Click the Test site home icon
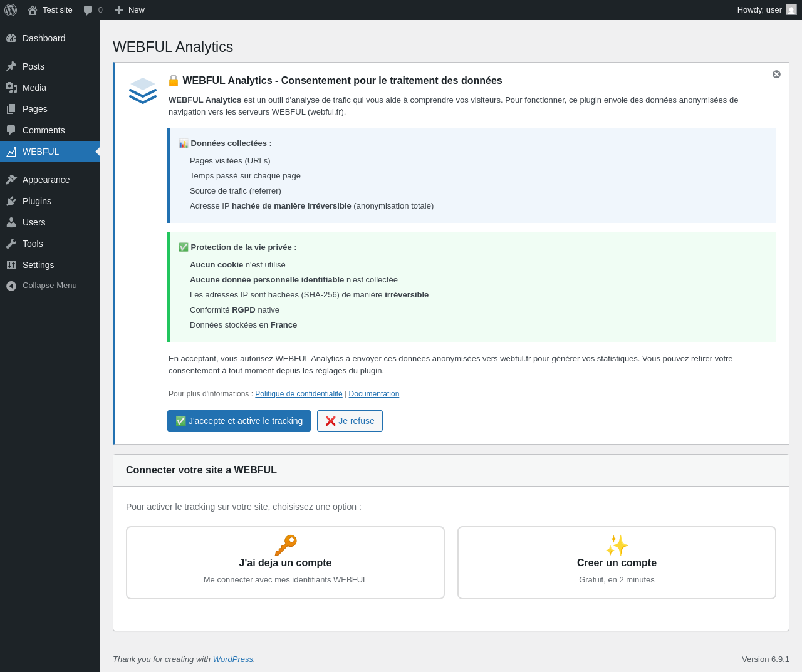Image resolution: width=802 pixels, height=672 pixels. pyautogui.click(x=33, y=10)
